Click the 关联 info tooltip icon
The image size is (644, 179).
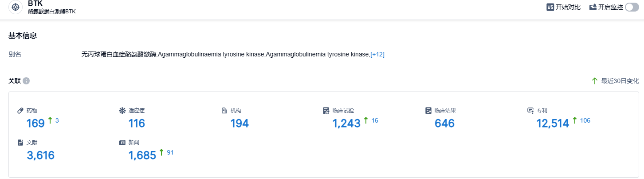(x=26, y=81)
